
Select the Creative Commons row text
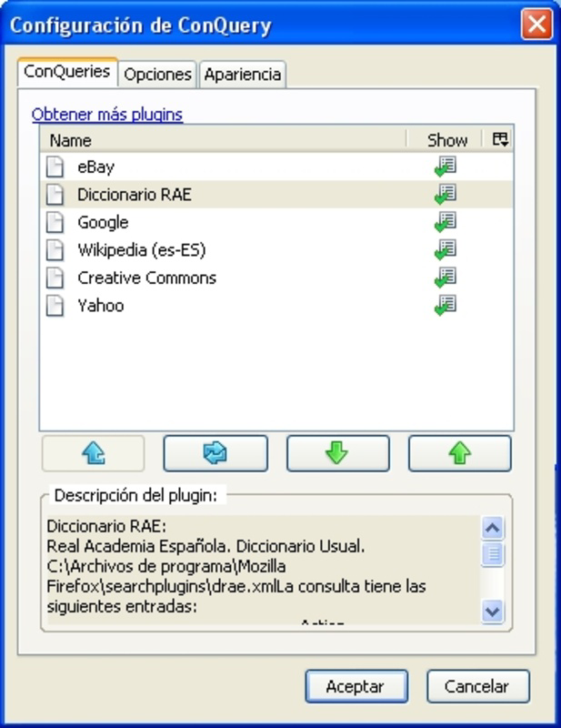[146, 278]
